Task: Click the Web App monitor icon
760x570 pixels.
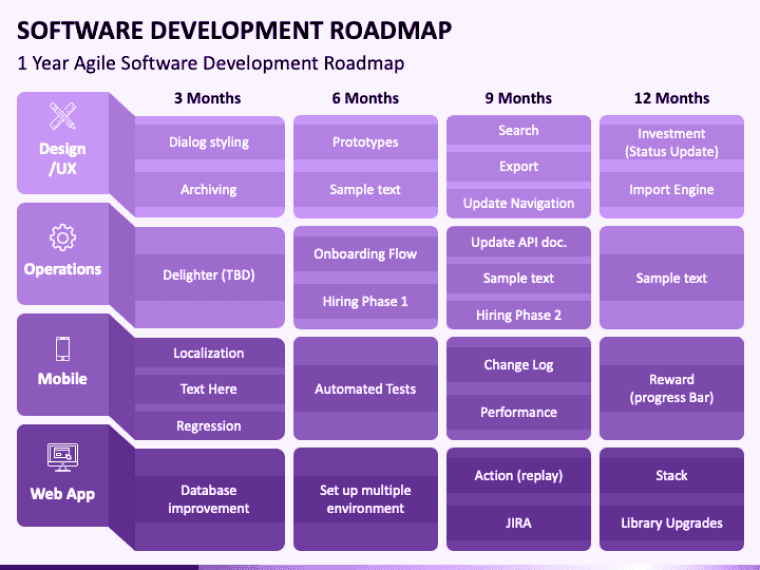Action: [62, 458]
